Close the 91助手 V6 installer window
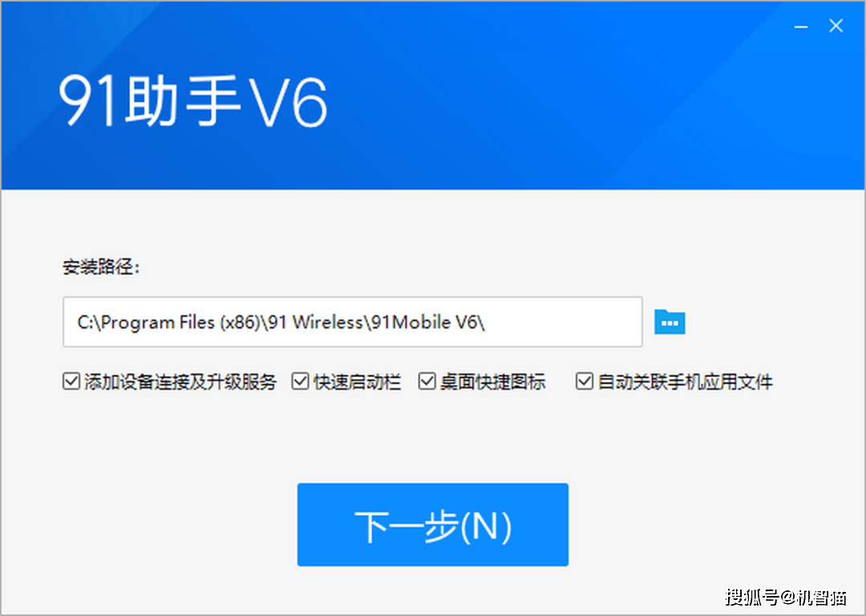Screen dimensions: 866x616 (x=836, y=26)
